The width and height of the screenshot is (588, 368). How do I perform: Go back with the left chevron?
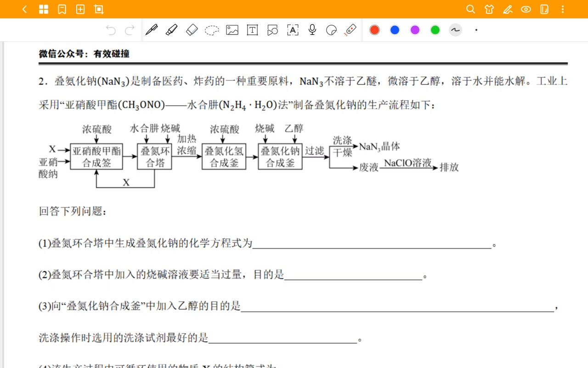(25, 9)
